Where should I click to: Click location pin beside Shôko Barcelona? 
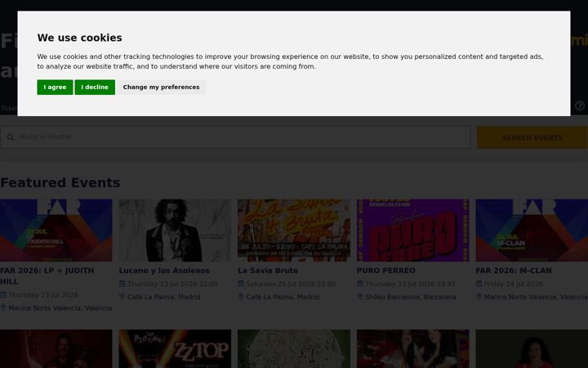click(x=360, y=297)
